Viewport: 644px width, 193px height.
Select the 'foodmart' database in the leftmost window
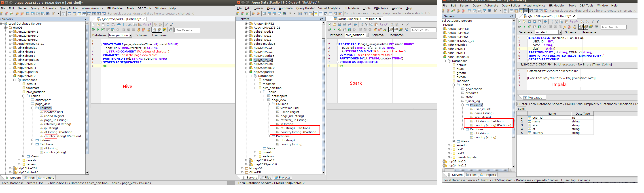pyautogui.click(x=32, y=88)
